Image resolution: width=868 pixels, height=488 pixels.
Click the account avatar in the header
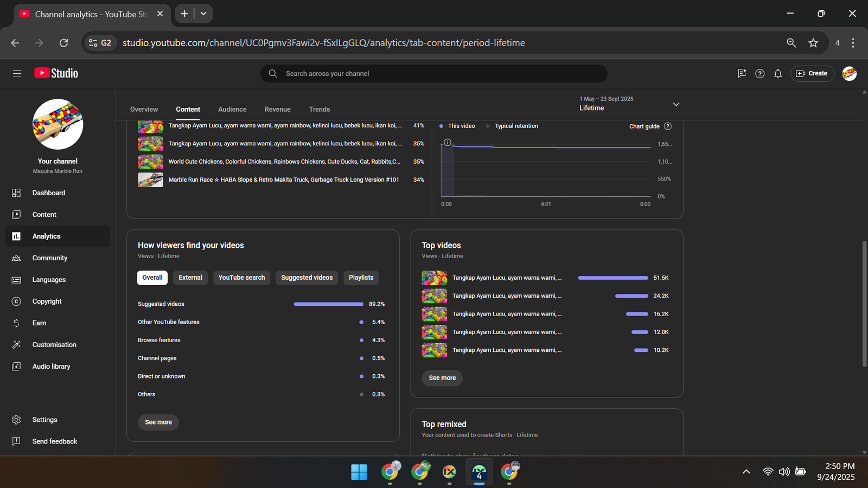point(849,74)
